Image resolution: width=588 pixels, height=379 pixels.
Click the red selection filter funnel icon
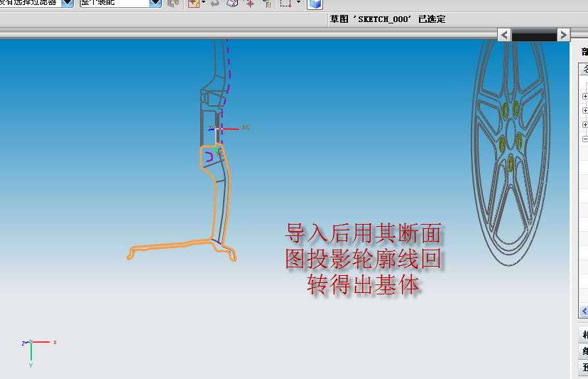tap(193, 4)
